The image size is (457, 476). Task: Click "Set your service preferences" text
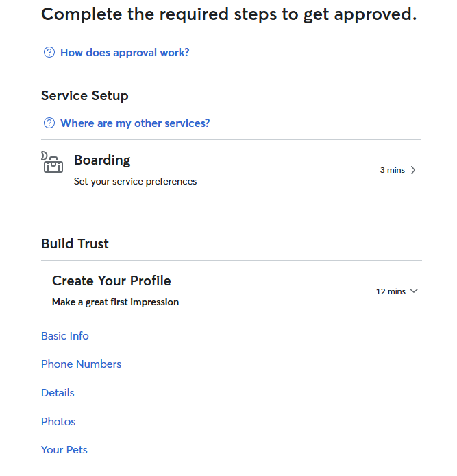point(135,182)
